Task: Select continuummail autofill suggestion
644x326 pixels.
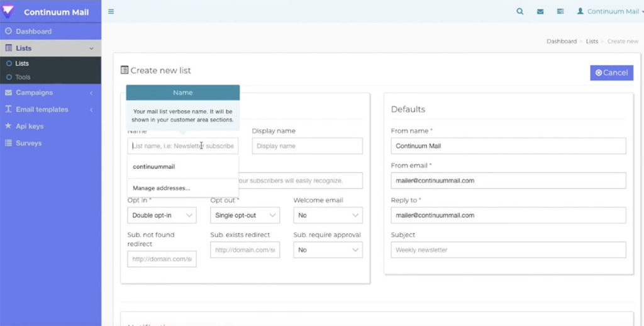Action: point(183,167)
